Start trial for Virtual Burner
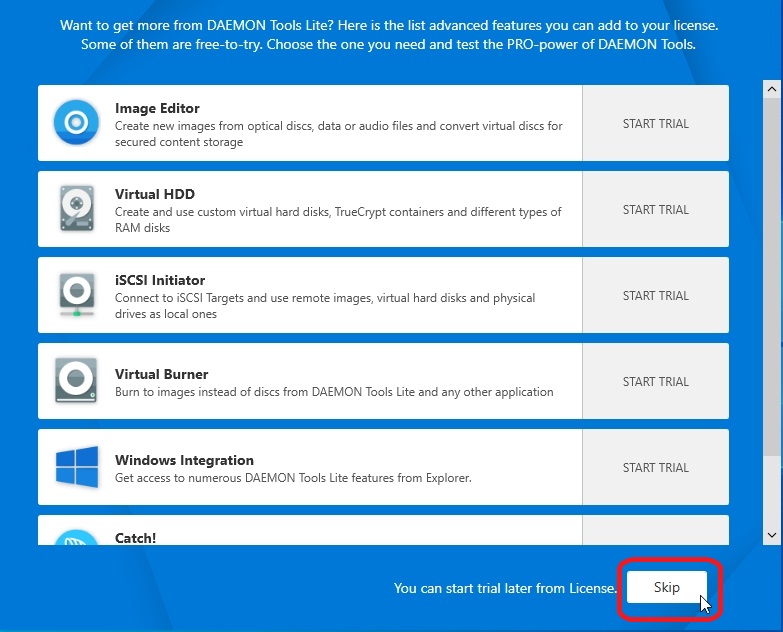This screenshot has height=632, width=783. click(x=655, y=381)
